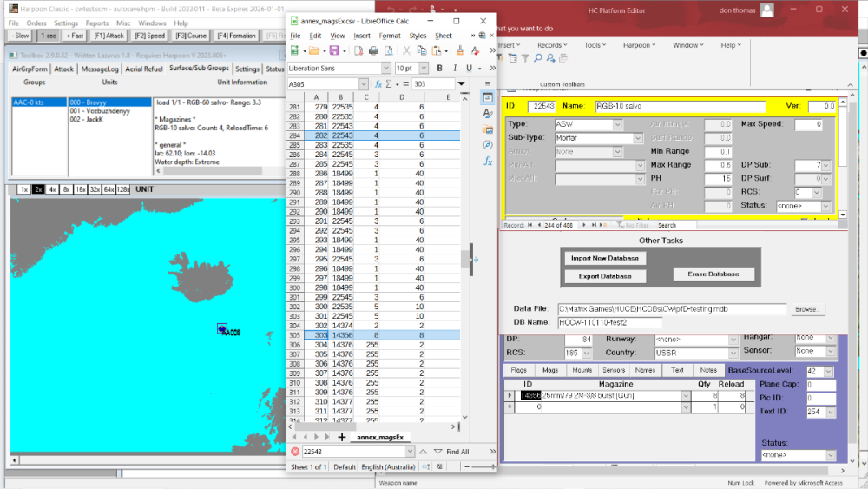Viewport: 868px width, 489px height.
Task: Add a new sheet with the plus icon
Action: point(341,438)
